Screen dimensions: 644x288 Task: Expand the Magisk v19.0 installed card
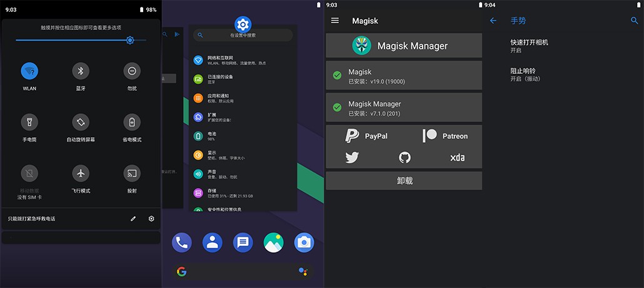pyautogui.click(x=404, y=75)
